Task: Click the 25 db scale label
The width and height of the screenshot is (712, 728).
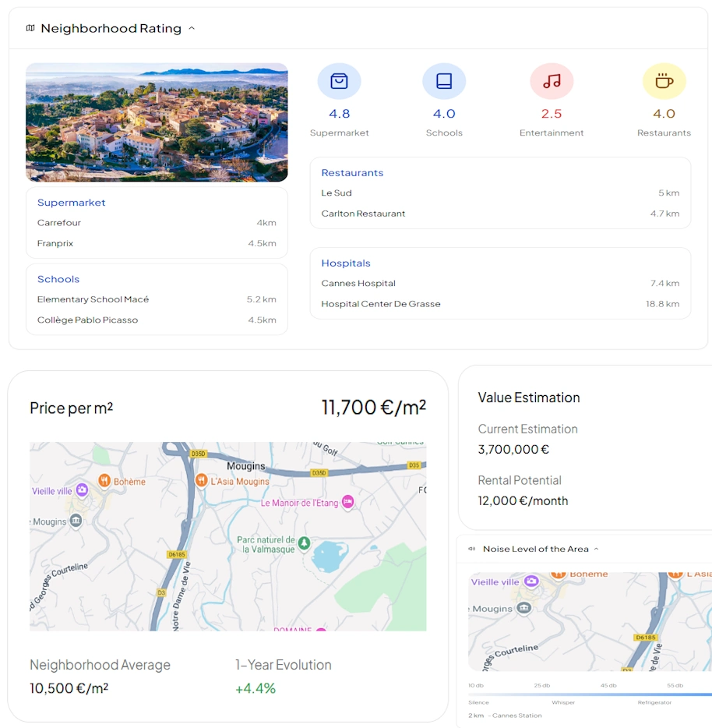Action: point(542,685)
